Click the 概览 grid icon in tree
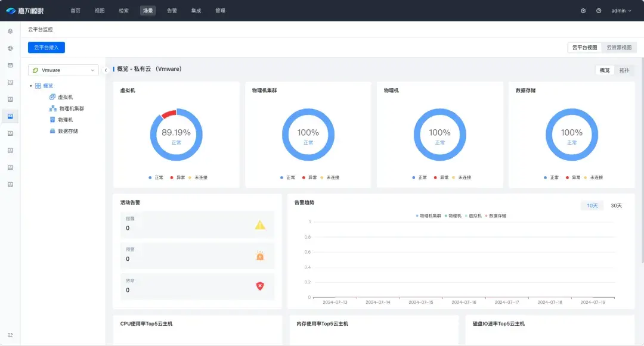644x346 pixels. click(x=38, y=86)
